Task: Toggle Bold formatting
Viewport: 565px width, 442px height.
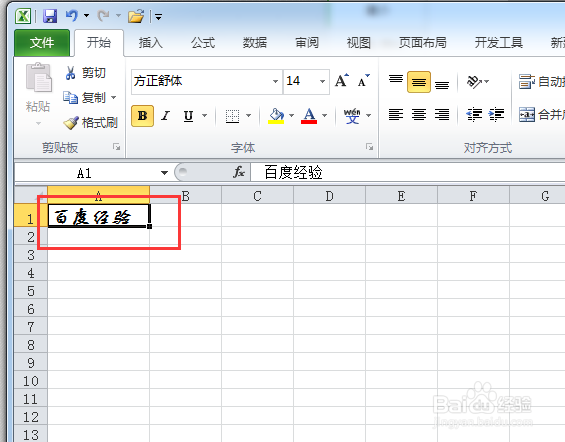Action: [142, 116]
